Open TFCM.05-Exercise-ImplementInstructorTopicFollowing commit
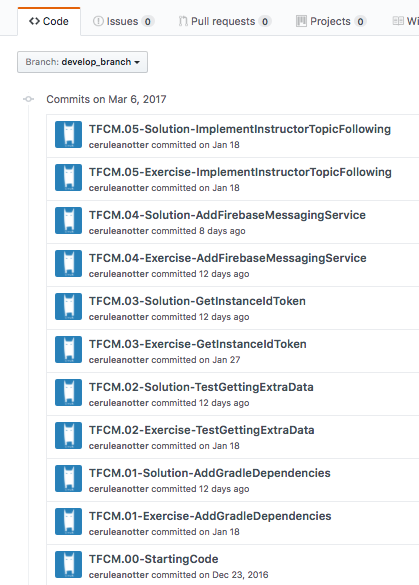Screen dimensions: 419x585 tap(240, 172)
